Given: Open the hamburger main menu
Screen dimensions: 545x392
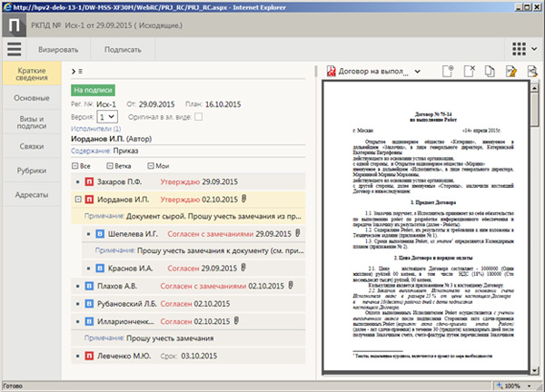Looking at the screenshot, I should tap(15, 49).
